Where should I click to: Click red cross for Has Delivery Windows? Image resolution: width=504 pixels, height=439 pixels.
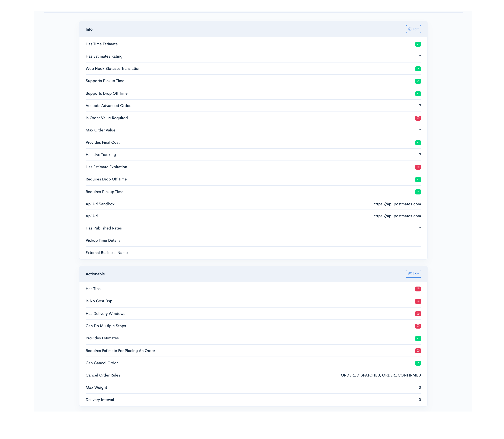[x=418, y=313]
